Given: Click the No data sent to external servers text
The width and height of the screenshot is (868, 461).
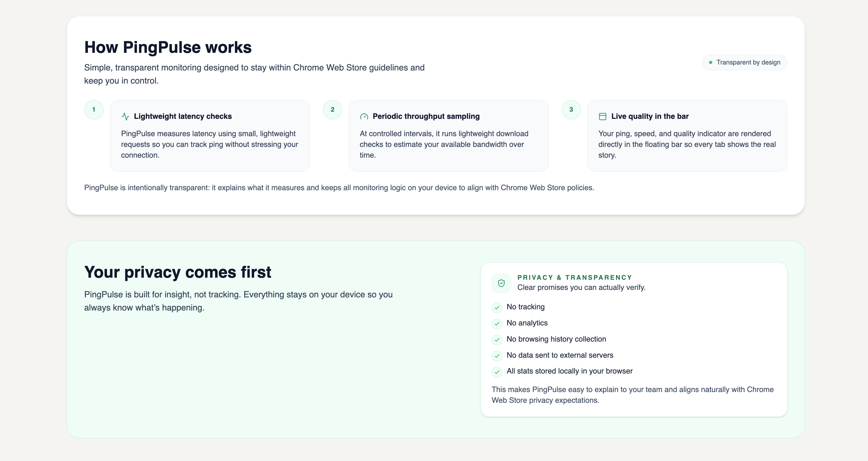Looking at the screenshot, I should 560,355.
